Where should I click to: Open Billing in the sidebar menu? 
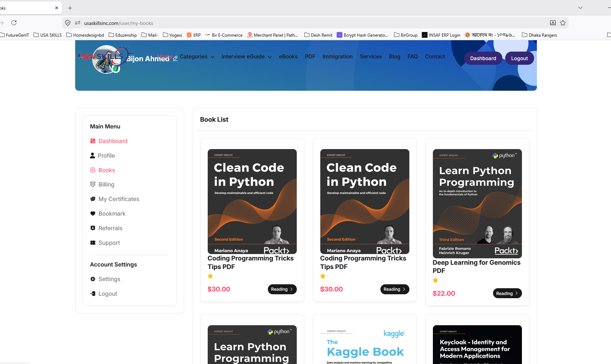tap(102, 184)
